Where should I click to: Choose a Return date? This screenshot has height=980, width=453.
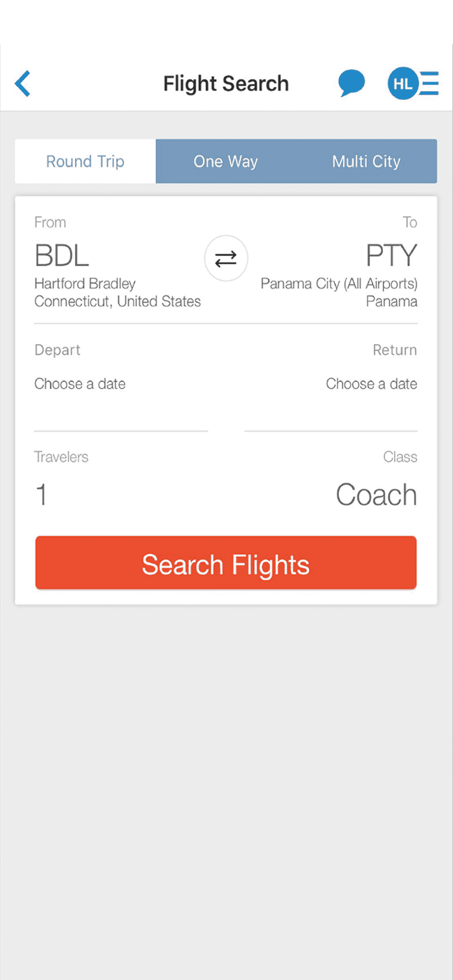pos(331,384)
